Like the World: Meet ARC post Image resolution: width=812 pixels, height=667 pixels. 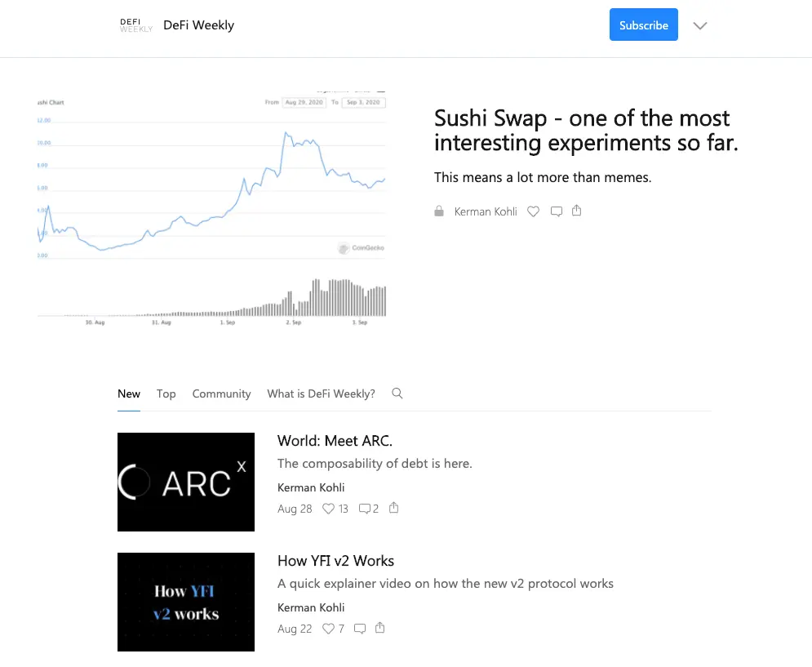click(x=335, y=509)
